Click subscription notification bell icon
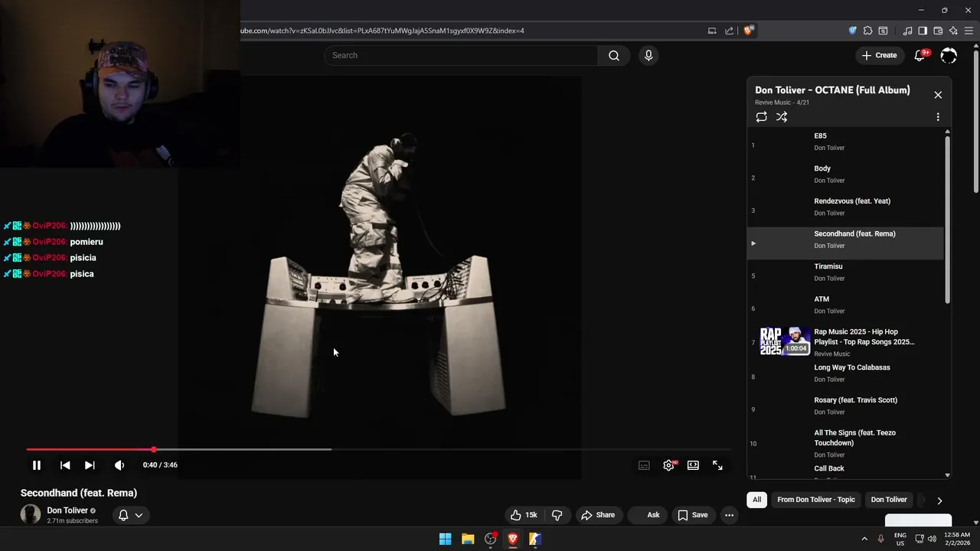 coord(123,515)
